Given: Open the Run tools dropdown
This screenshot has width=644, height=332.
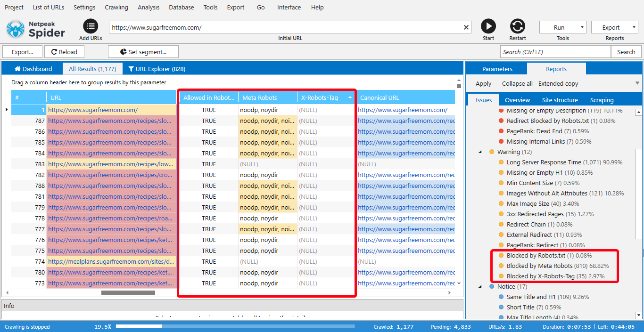Looking at the screenshot, I should pyautogui.click(x=563, y=27).
